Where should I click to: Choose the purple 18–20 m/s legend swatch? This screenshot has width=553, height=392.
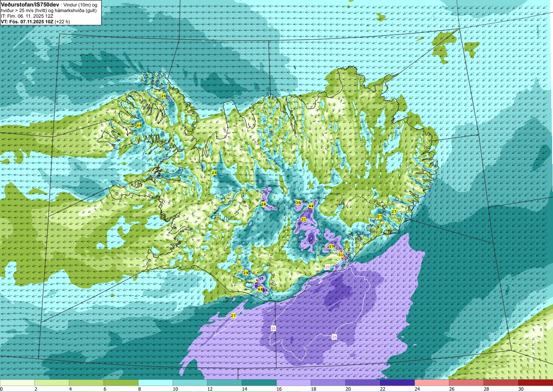[x=328, y=383]
